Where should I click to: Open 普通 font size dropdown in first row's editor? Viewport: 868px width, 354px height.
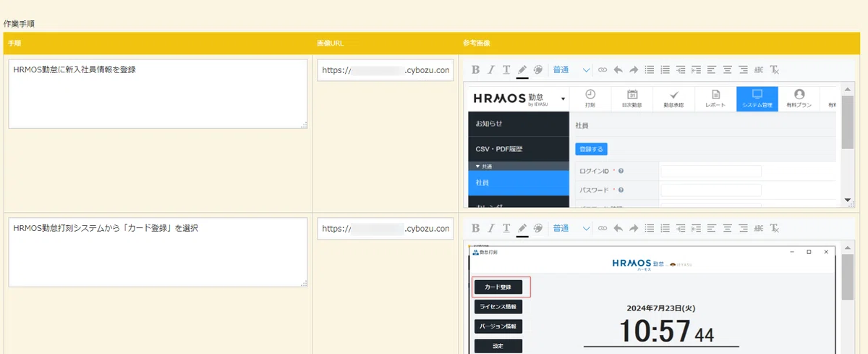coord(572,70)
